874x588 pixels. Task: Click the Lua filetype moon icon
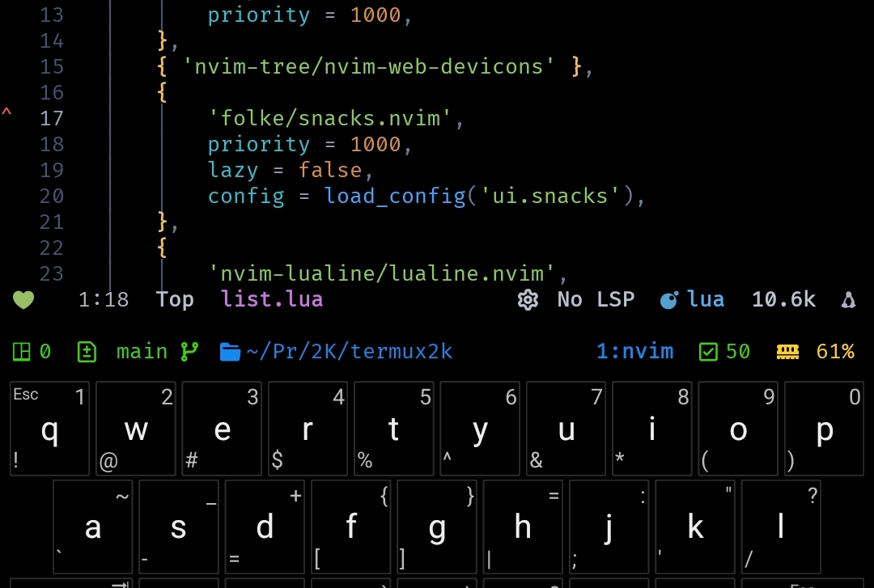[669, 300]
